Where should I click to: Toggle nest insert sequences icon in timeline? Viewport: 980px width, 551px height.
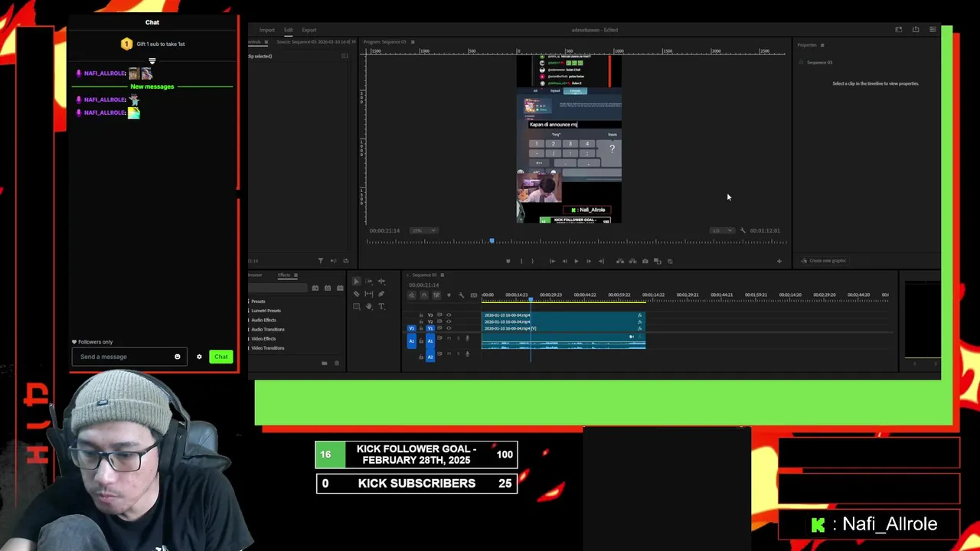click(x=412, y=295)
